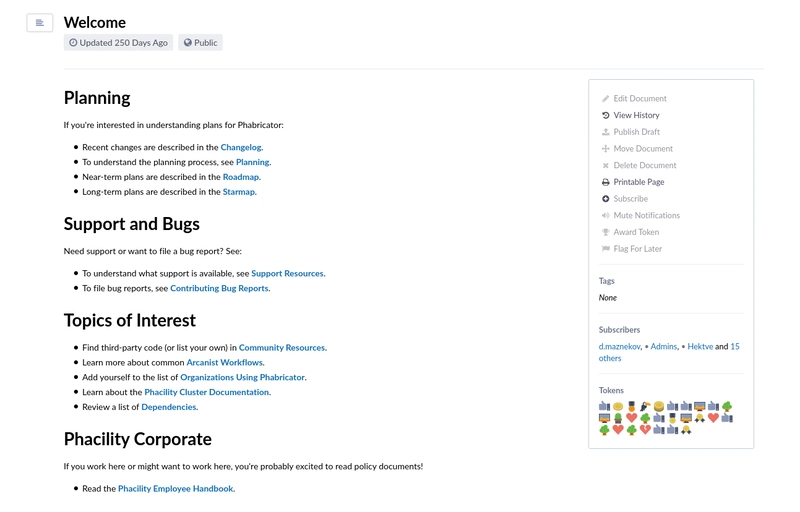Select the Move Document arrows icon

coord(605,149)
